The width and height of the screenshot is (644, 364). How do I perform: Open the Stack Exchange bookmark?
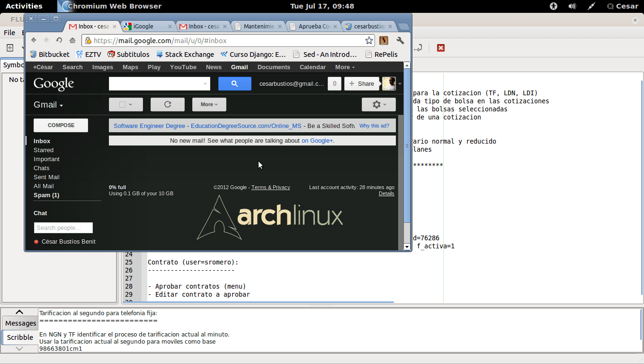click(x=185, y=55)
